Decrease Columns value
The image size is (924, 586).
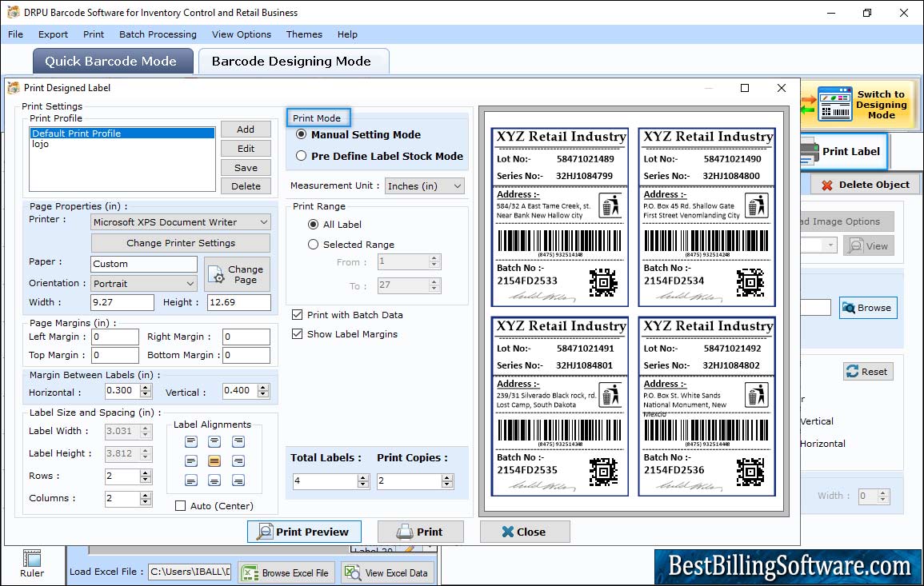tap(145, 502)
